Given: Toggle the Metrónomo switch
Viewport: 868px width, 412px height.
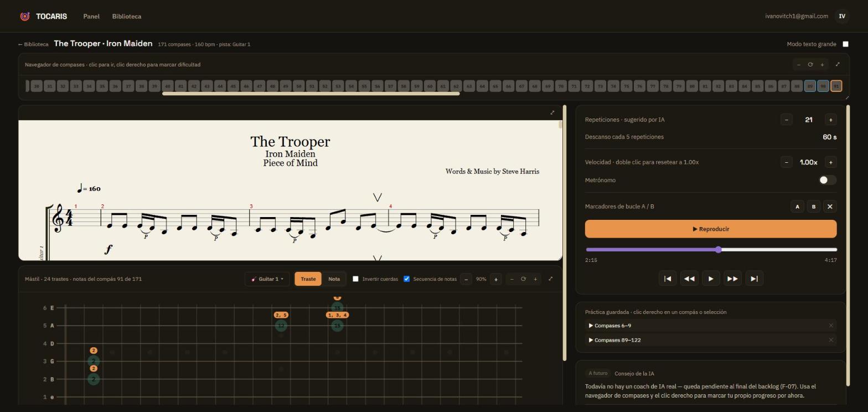Looking at the screenshot, I should tap(828, 180).
